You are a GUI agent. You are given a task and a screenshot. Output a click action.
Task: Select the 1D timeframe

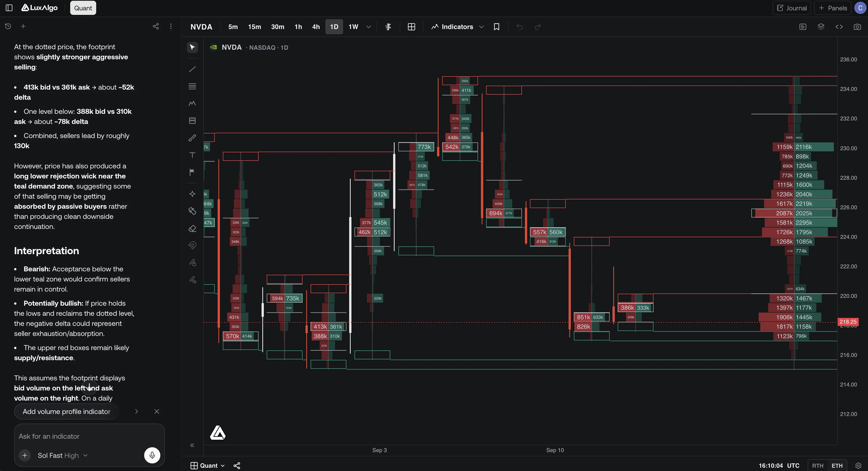click(334, 27)
